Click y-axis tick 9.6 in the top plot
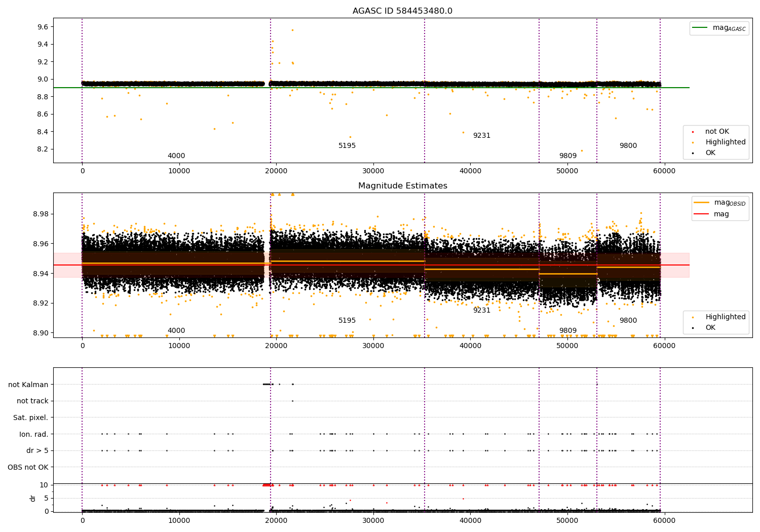The image size is (760, 532). coord(43,27)
